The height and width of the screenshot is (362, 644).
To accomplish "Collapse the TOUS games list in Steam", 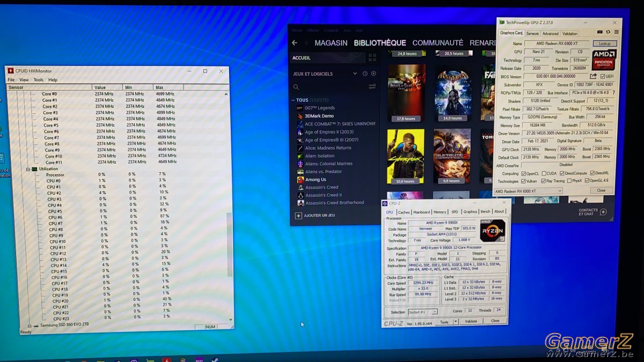I will [x=293, y=100].
